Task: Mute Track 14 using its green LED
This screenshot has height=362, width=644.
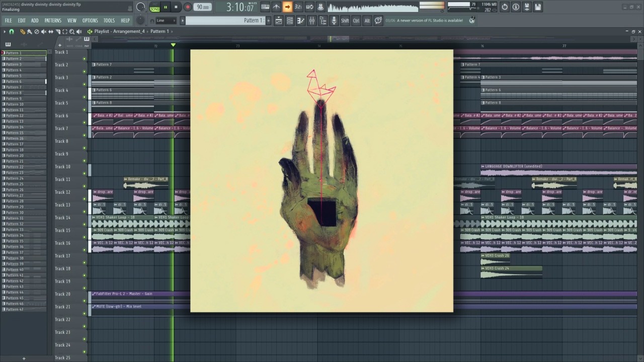Action: coord(84,225)
